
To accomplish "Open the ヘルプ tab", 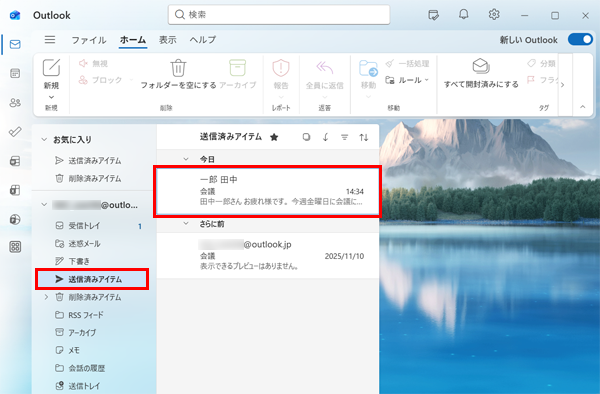I will [x=203, y=40].
